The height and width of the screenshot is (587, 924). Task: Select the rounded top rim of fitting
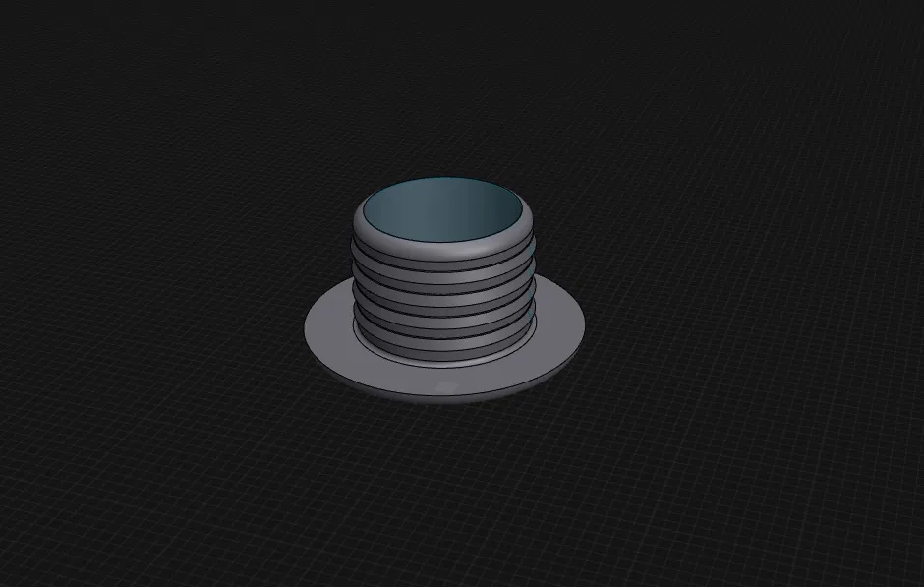[x=443, y=249]
